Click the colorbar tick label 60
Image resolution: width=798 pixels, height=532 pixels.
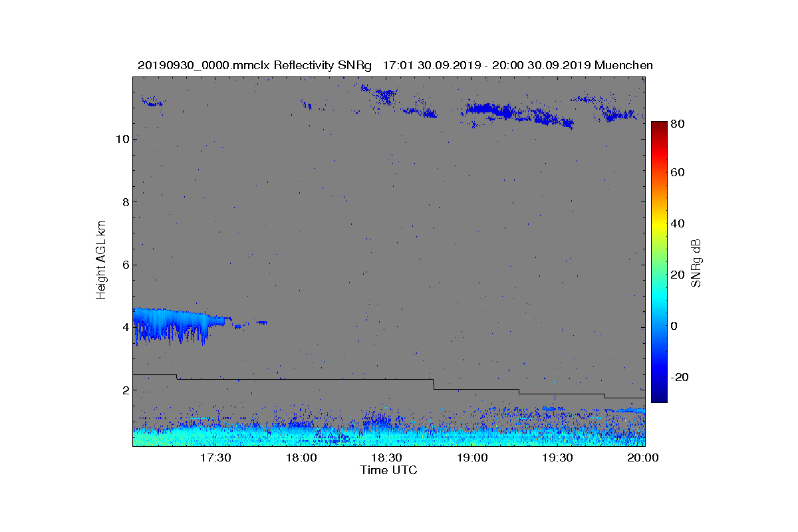pyautogui.click(x=678, y=173)
